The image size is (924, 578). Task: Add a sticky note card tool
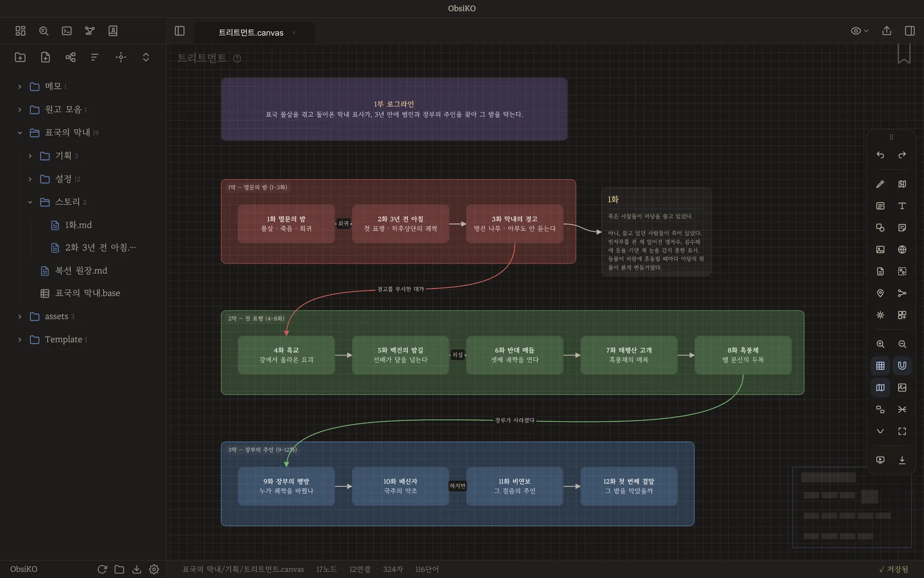(x=902, y=228)
